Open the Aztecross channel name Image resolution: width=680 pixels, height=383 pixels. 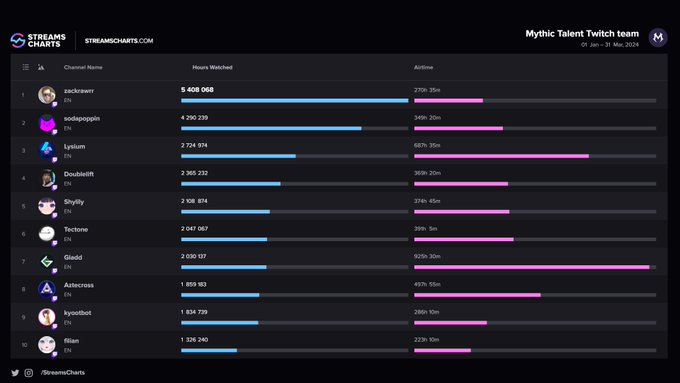(79, 285)
